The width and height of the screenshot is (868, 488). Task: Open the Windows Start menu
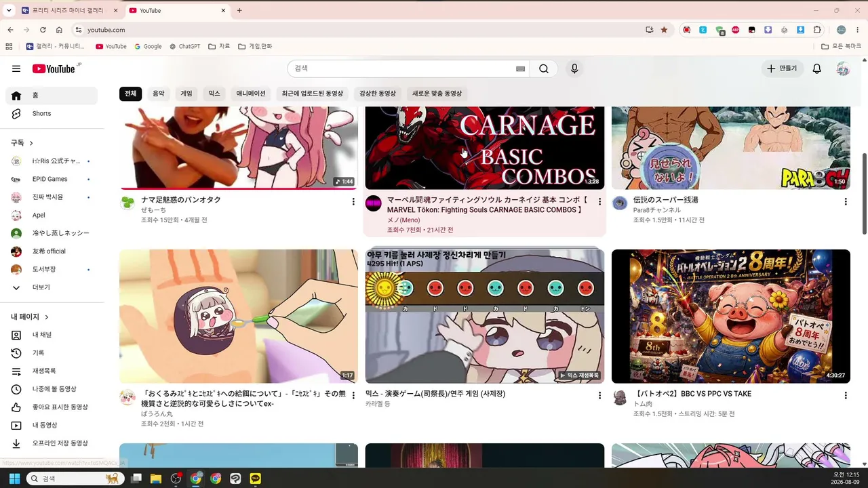[14, 479]
